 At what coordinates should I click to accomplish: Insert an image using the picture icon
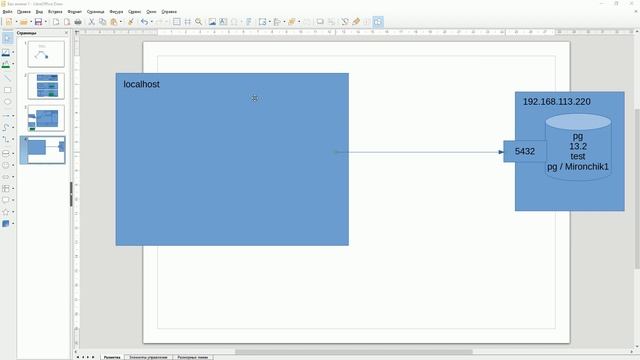pos(212,22)
